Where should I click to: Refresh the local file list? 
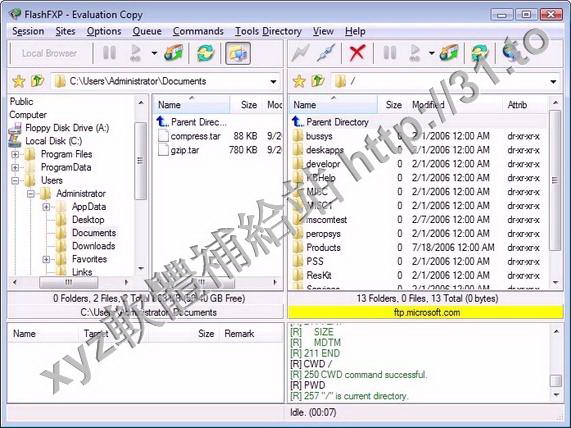pos(205,53)
